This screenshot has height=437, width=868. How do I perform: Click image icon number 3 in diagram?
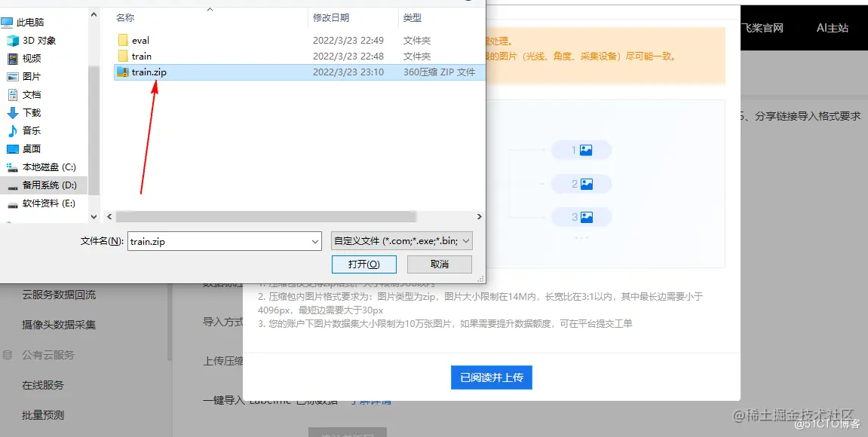pyautogui.click(x=586, y=218)
